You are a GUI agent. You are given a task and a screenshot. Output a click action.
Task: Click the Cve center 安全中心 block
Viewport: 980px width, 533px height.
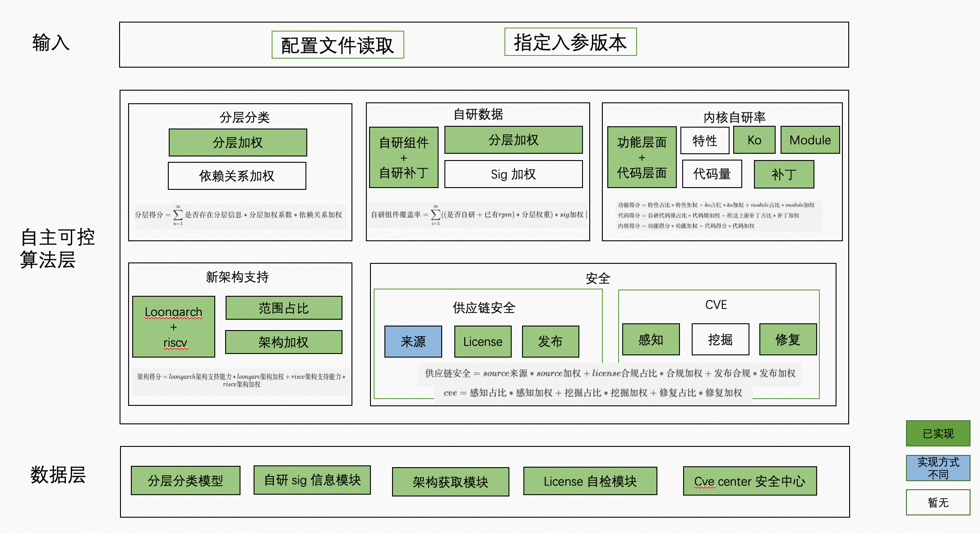(x=749, y=481)
